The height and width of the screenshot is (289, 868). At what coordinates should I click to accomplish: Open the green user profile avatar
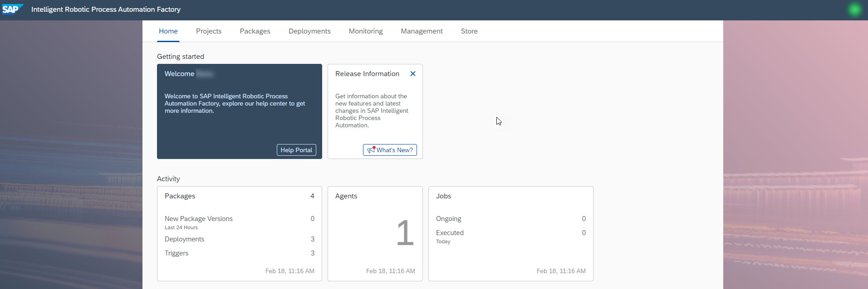coord(854,10)
